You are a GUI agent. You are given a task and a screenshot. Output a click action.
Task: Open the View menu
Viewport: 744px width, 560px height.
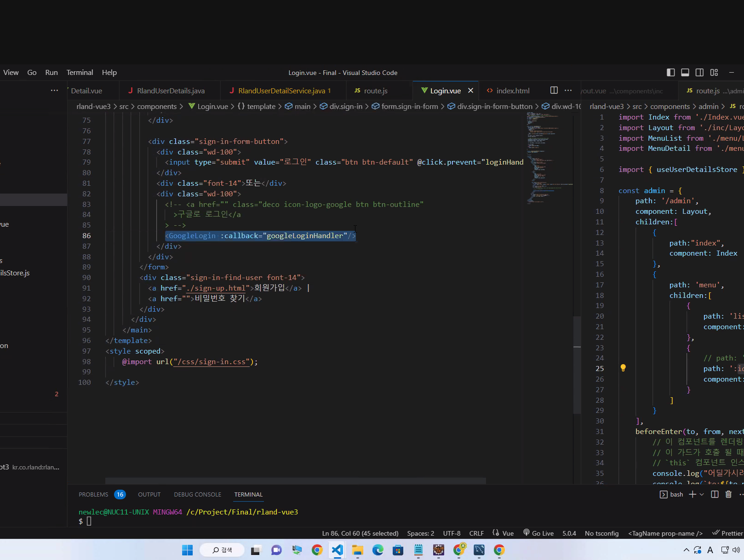click(x=11, y=72)
